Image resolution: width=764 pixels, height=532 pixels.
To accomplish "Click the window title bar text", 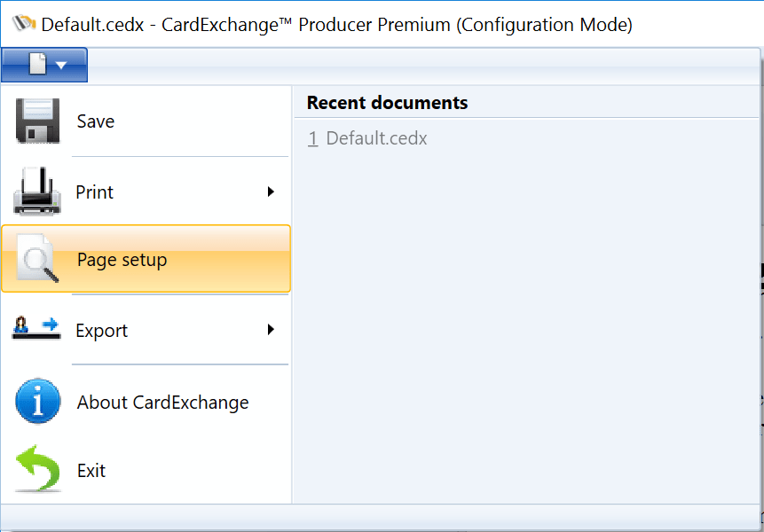I will 337,24.
